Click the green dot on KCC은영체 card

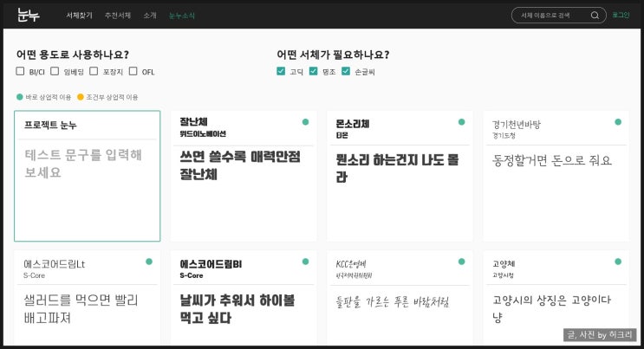(x=462, y=262)
